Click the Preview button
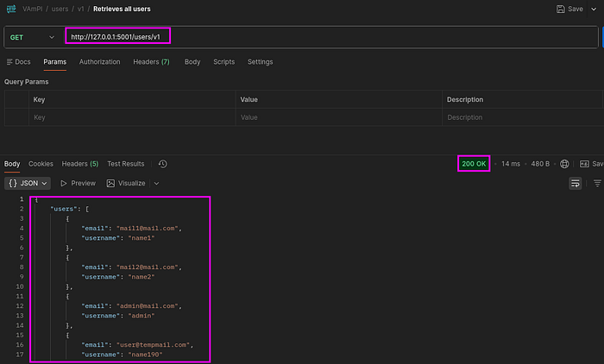The width and height of the screenshot is (604, 364). (78, 184)
